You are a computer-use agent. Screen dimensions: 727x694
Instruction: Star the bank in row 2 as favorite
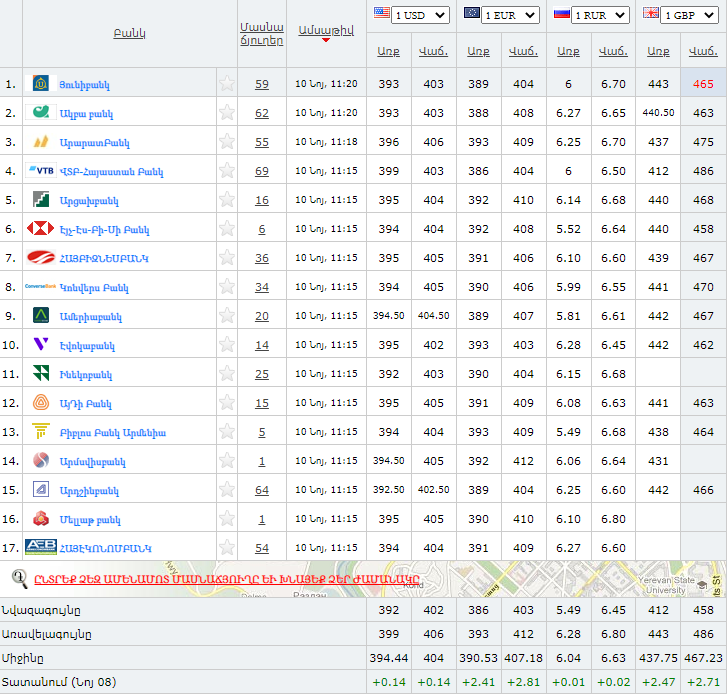pos(227,113)
